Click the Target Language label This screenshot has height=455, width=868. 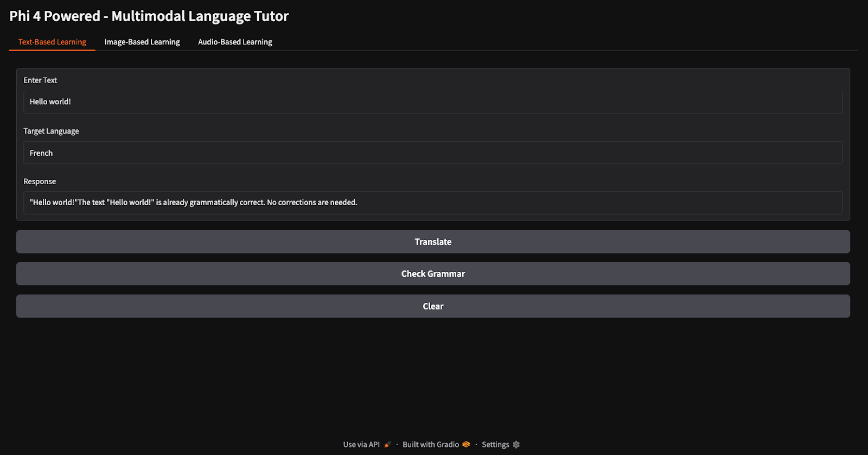pos(51,131)
